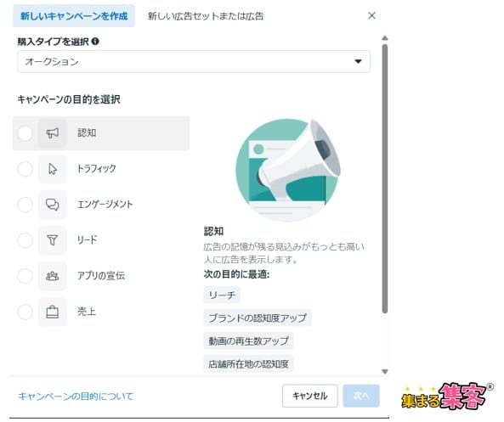504x422 pixels.
Task: Click the キャンセル button
Action: [310, 396]
